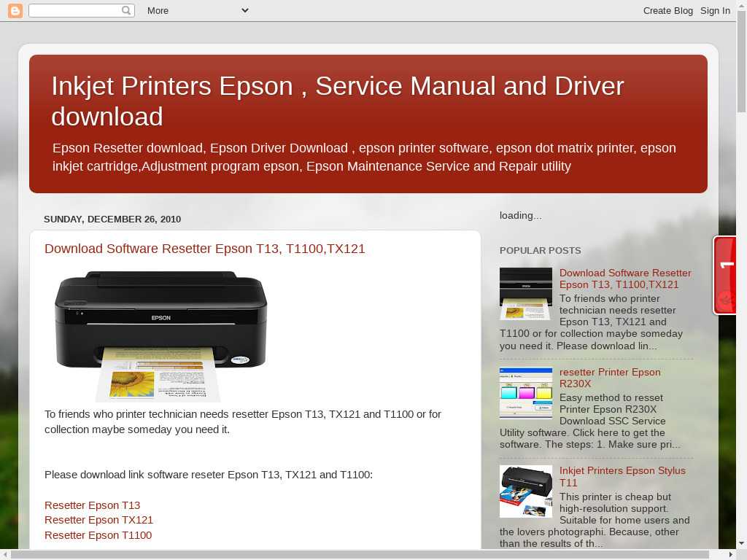Click the Epson Stylus T11 thumbnail
This screenshot has height=560, width=747.
526,491
